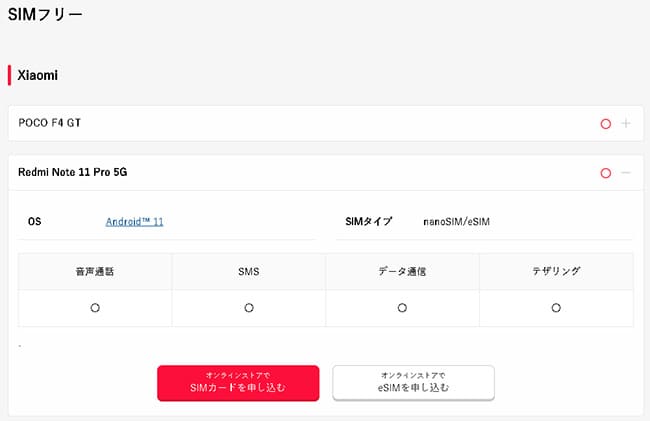Screen dimensions: 650x421
Task: Open the Android™ 11 link
Action: (134, 222)
